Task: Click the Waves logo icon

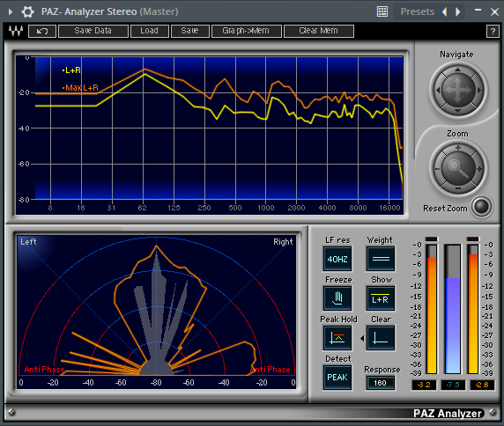Action: (x=16, y=31)
